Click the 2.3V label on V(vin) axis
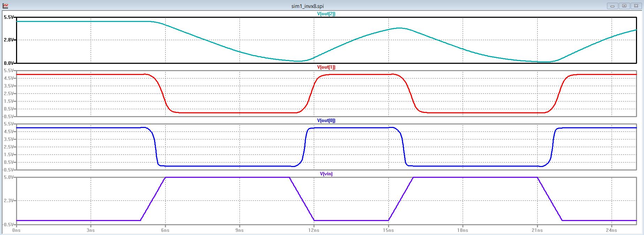This screenshot has width=644, height=235. (8, 201)
